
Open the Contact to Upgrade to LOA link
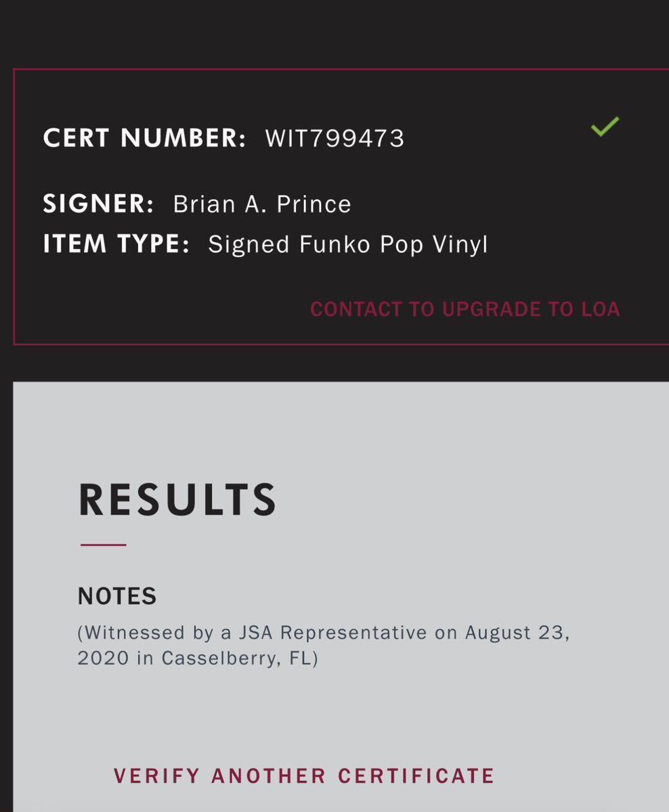[x=465, y=309]
